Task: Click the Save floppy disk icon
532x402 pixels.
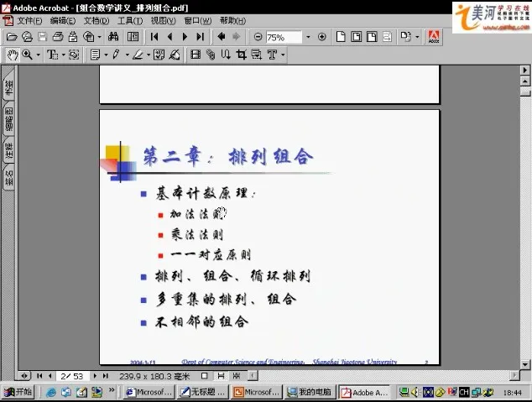Action: pos(42,37)
